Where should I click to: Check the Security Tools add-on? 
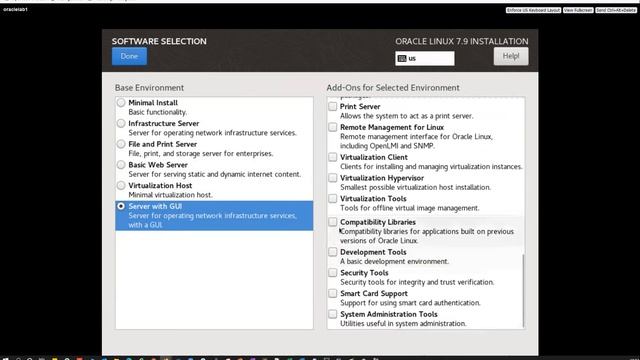point(333,273)
